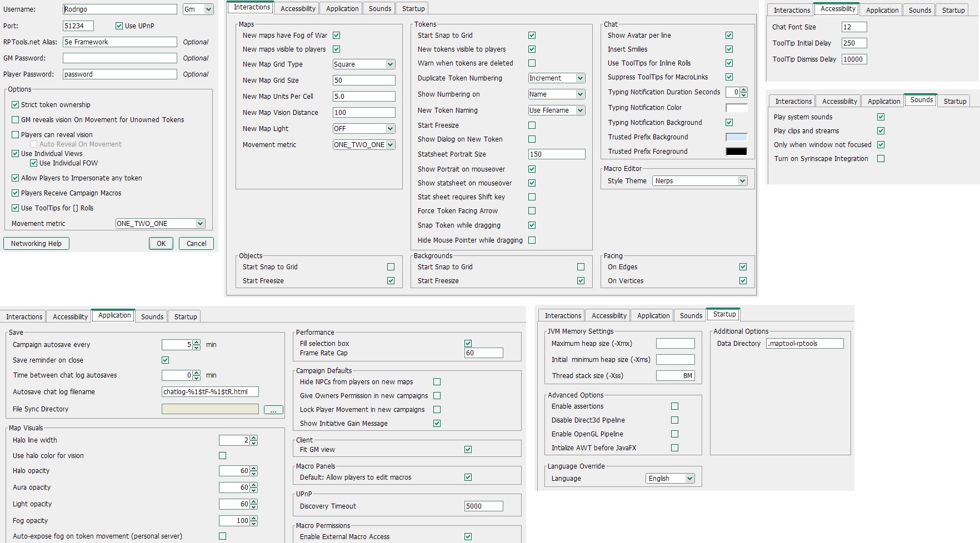Image resolution: width=980 pixels, height=543 pixels.
Task: Toggle Insert Smilies checkbox
Action: [x=729, y=49]
